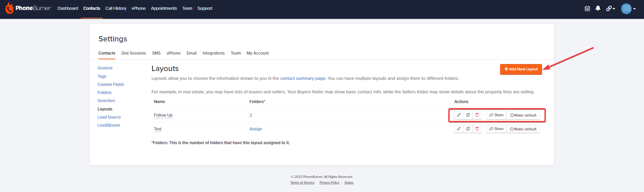Open Team in the top navigation bar
Screen dimensions: 644x192
[187, 8]
